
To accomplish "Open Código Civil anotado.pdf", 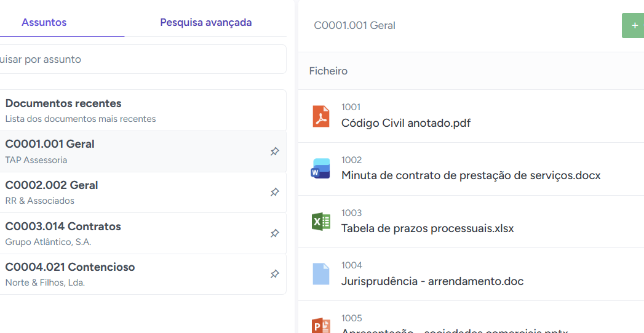I will click(406, 123).
